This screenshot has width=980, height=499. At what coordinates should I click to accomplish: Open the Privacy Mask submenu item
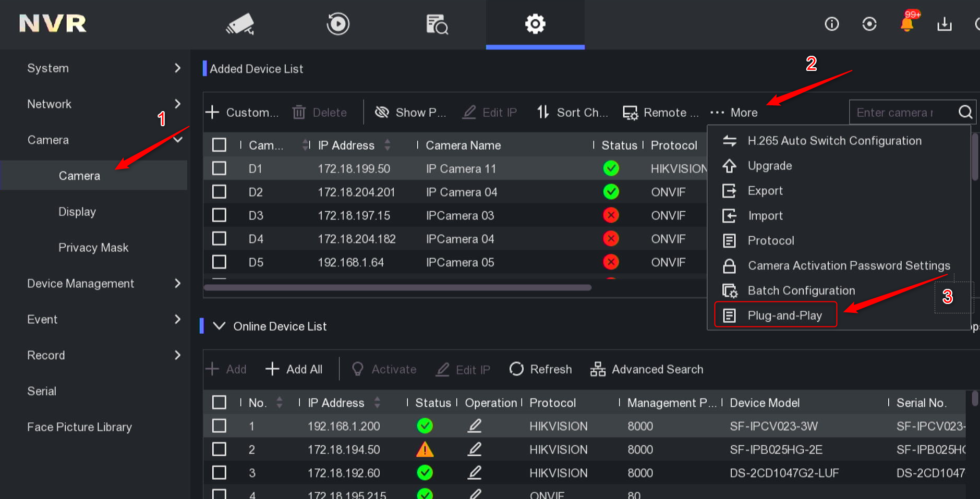pyautogui.click(x=93, y=248)
